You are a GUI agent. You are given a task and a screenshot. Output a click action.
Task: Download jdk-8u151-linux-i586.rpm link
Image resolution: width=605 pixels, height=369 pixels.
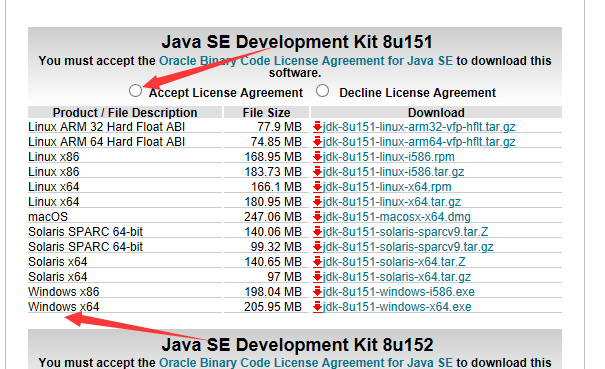[x=389, y=157]
